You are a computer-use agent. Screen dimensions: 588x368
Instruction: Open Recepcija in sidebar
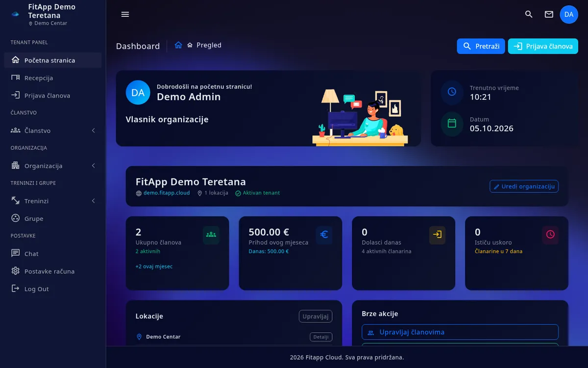pos(53,78)
